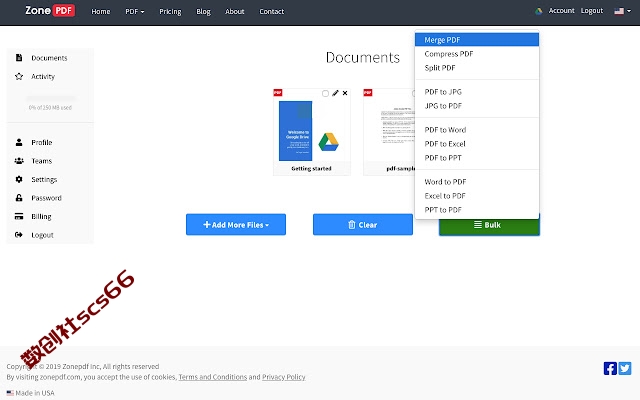Open the Google Drive account icon
The image size is (640, 400).
[x=539, y=11]
